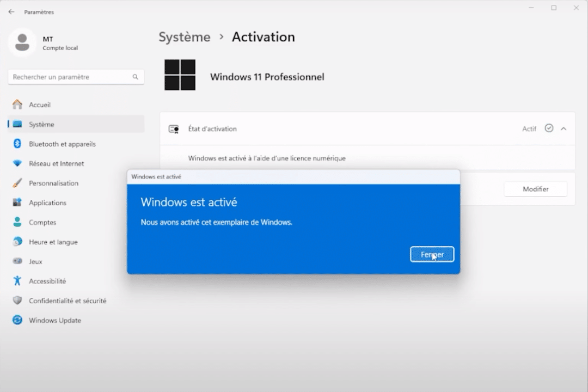Image resolution: width=588 pixels, height=392 pixels.
Task: Select the Jeux section
Action: click(34, 261)
